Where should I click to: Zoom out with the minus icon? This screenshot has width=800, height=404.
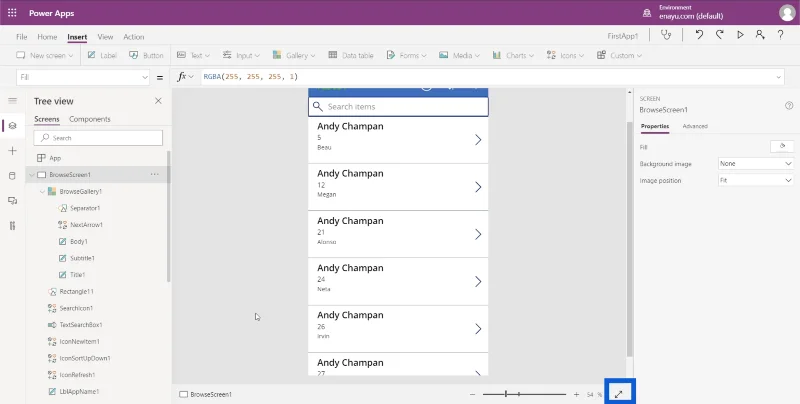click(472, 394)
